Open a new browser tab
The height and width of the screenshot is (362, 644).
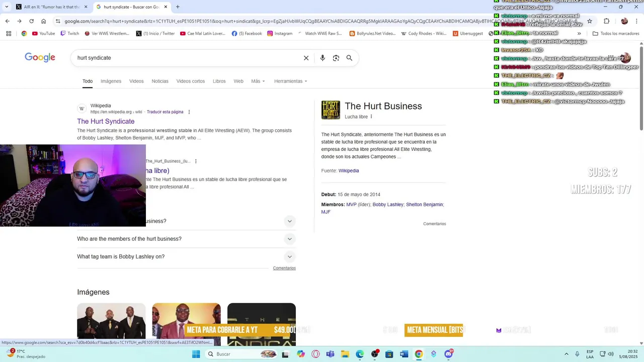(x=178, y=7)
